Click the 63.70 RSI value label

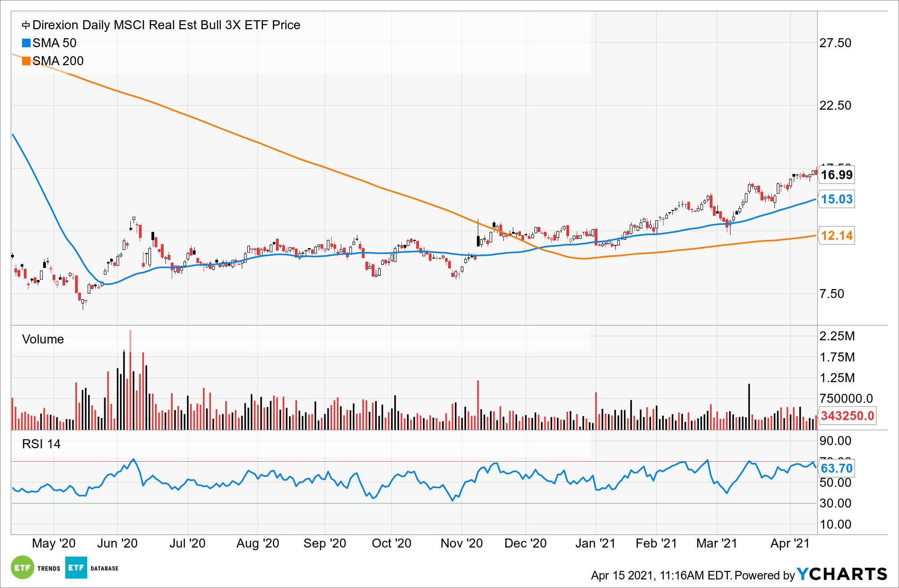[837, 468]
